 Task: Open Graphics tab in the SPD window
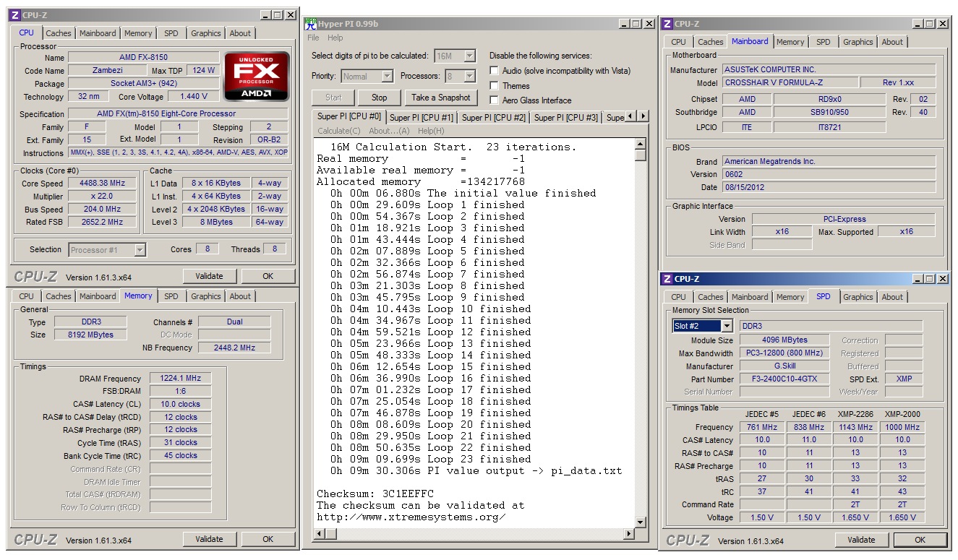pos(858,297)
